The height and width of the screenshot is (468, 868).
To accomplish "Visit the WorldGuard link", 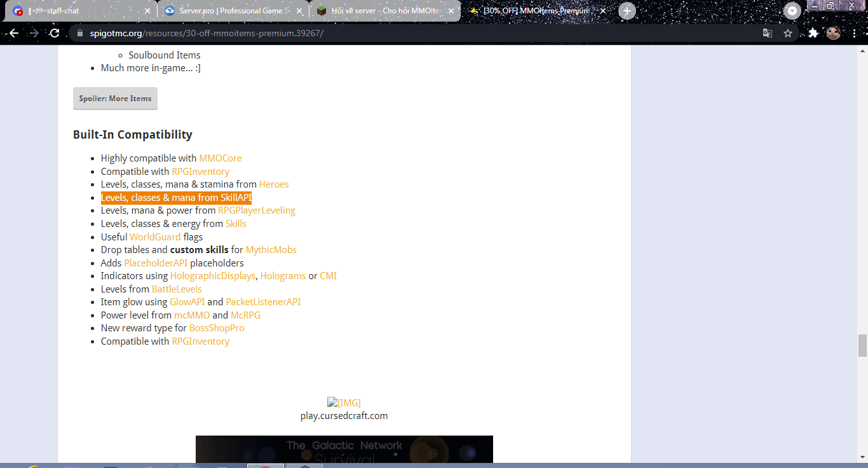I will pyautogui.click(x=155, y=237).
